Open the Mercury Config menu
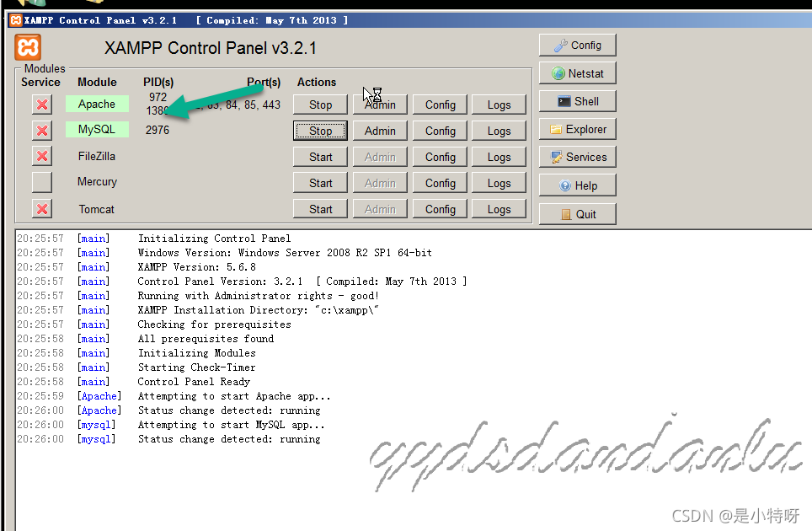This screenshot has width=812, height=531. point(441,183)
